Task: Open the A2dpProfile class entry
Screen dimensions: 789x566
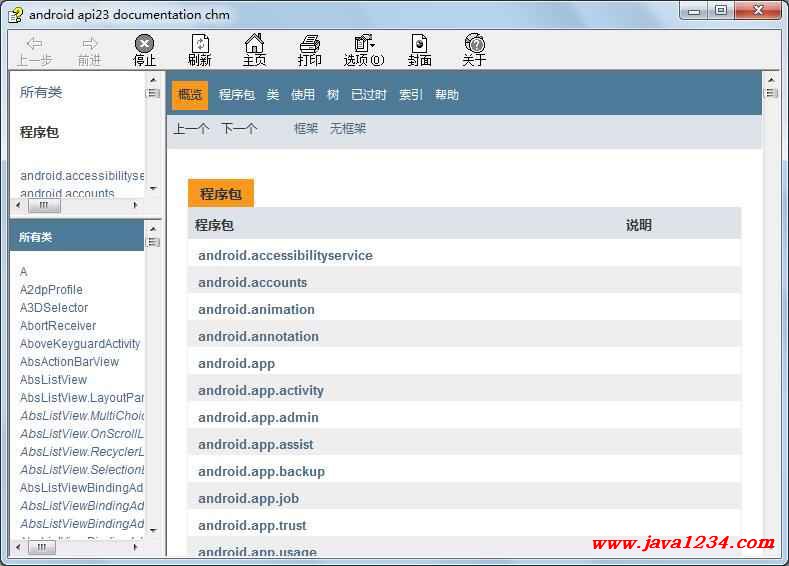Action: [51, 290]
